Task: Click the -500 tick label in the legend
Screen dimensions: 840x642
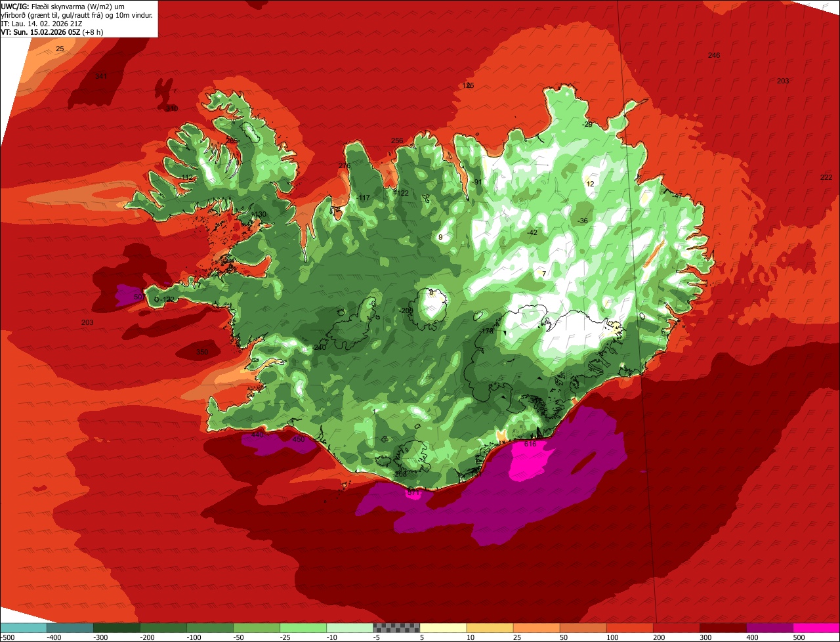Action: 8,637
